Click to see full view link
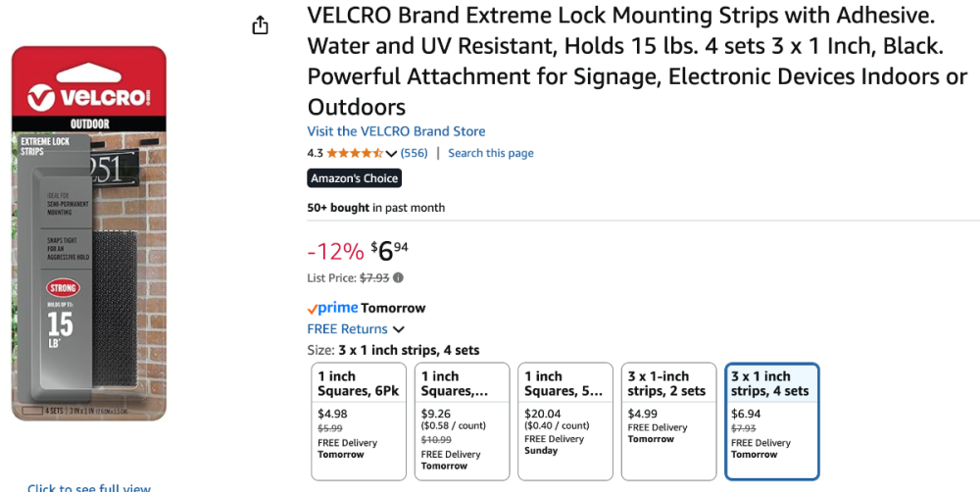This screenshot has height=492, width=980. (89, 487)
